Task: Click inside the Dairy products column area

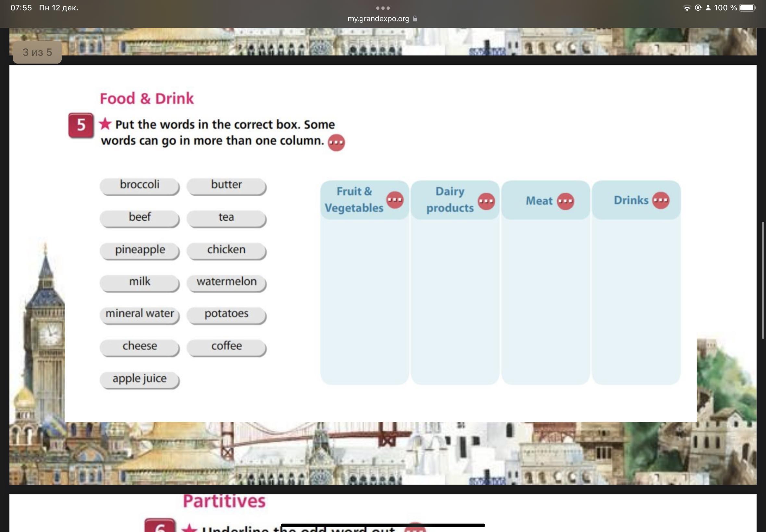Action: pyautogui.click(x=455, y=300)
